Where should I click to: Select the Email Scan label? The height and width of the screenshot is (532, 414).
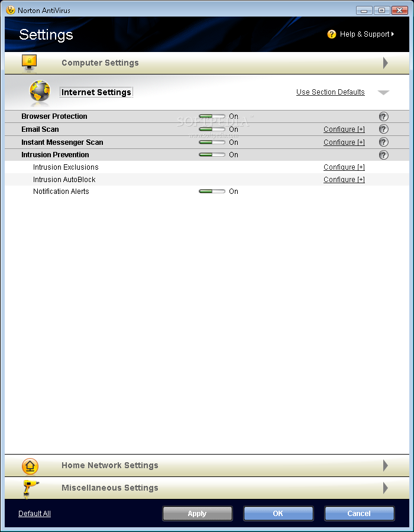pos(40,129)
